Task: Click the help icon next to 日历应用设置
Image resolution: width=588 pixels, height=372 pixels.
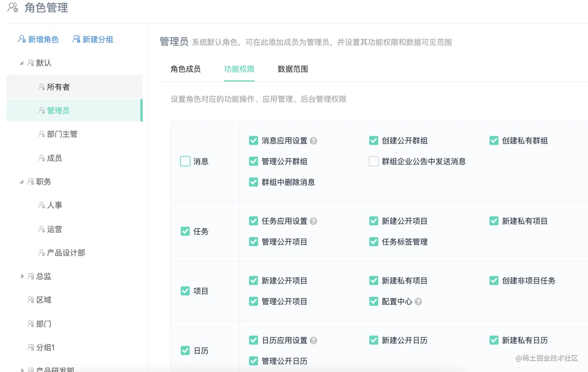Action: click(313, 340)
